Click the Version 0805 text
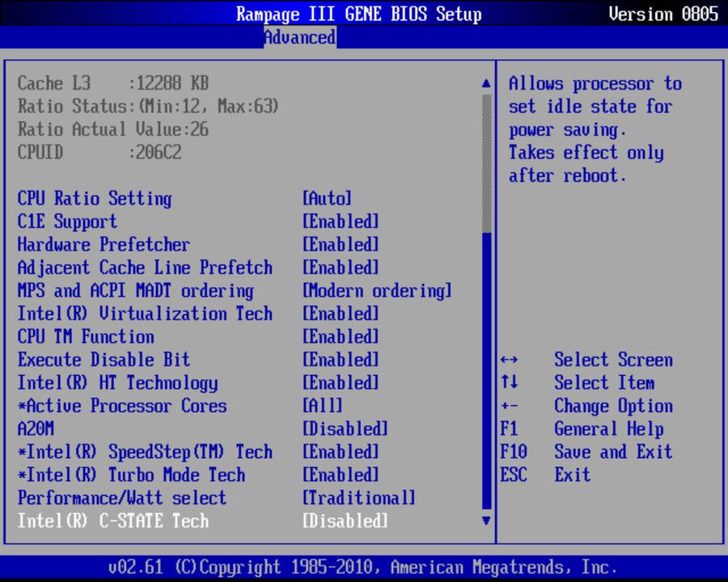The image size is (728, 582). (663, 14)
